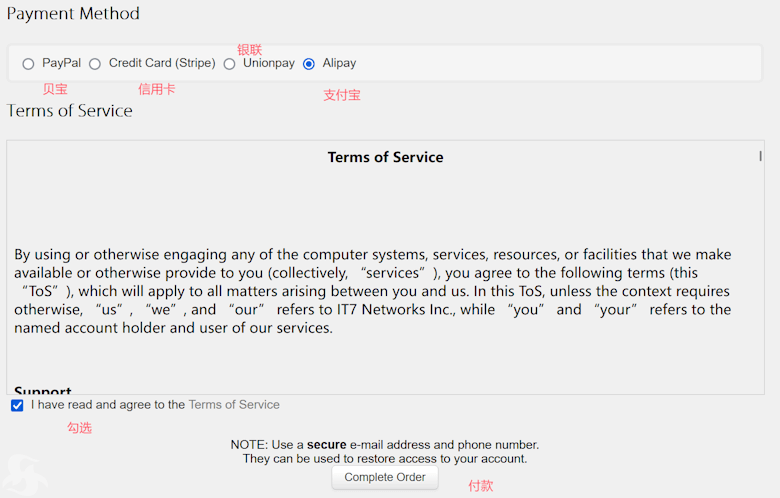Uncheck the agree to Terms checkbox
The width and height of the screenshot is (780, 498).
[17, 405]
